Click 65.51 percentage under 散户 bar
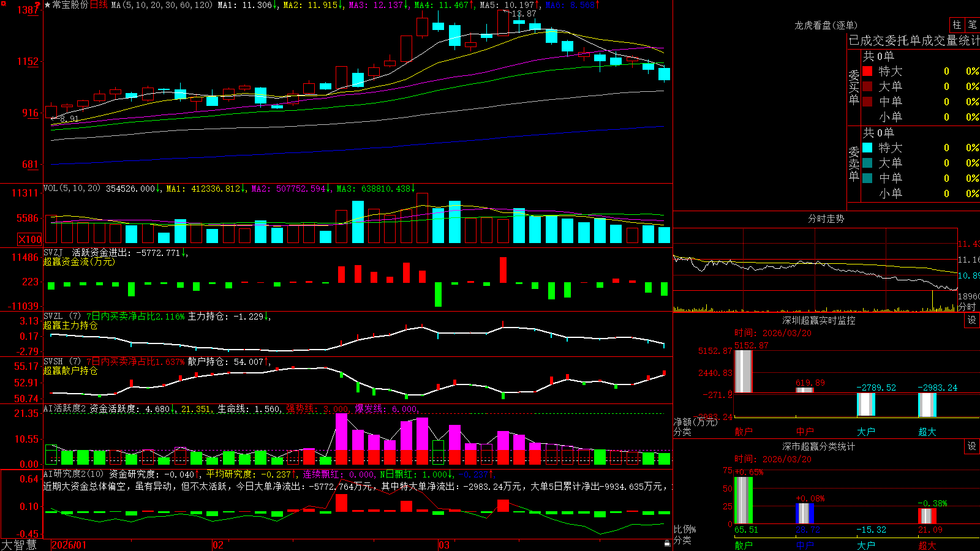This screenshot has height=551, width=980. click(746, 530)
